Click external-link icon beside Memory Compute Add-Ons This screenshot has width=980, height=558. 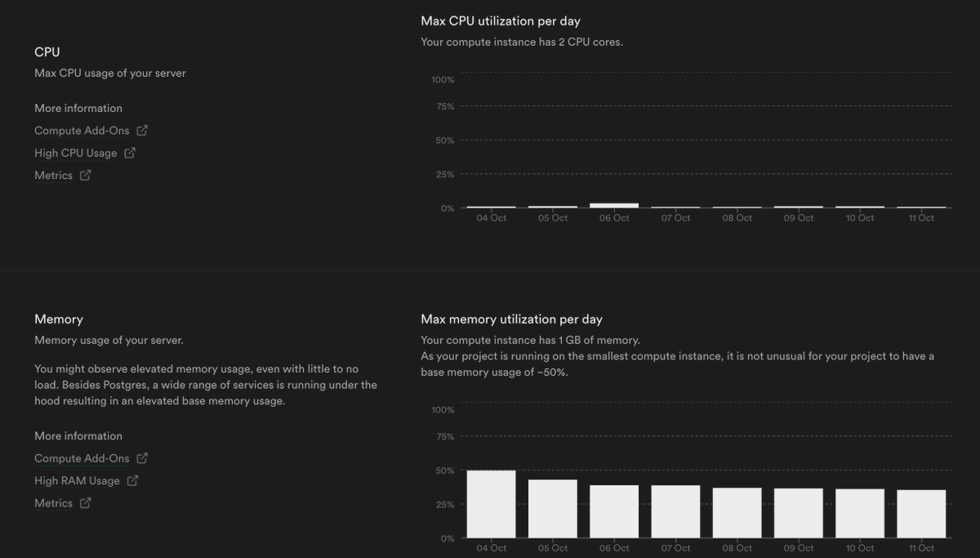142,458
